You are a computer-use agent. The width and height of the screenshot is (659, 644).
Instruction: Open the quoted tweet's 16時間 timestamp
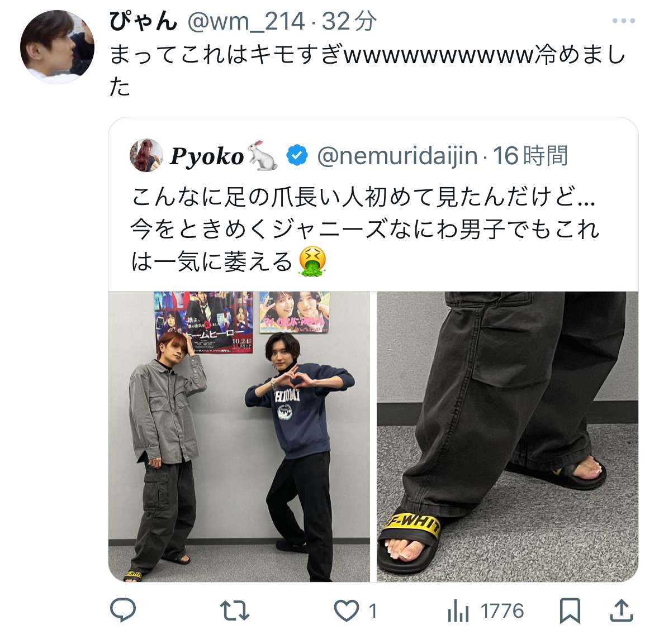pos(531,156)
